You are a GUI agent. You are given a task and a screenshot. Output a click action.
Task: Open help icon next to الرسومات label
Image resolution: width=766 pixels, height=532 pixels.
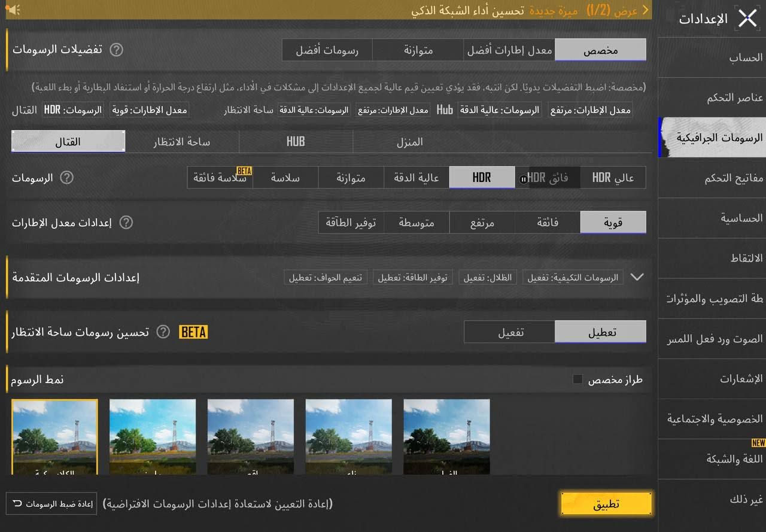67,178
